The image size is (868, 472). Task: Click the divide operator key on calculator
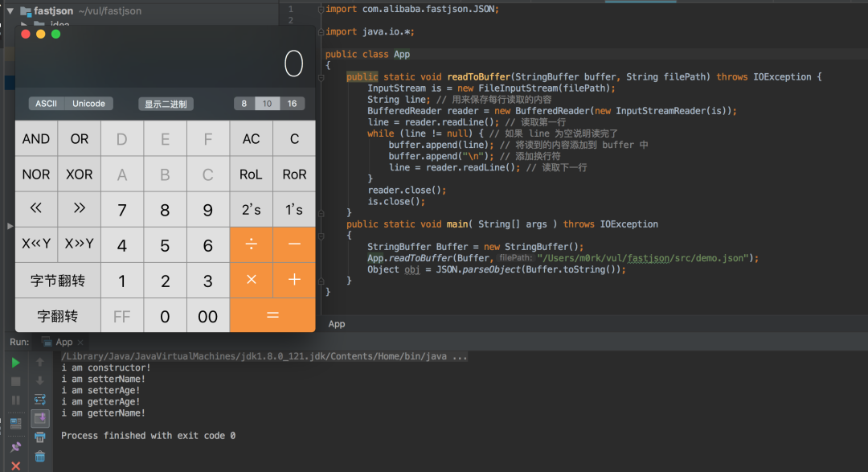pos(252,244)
